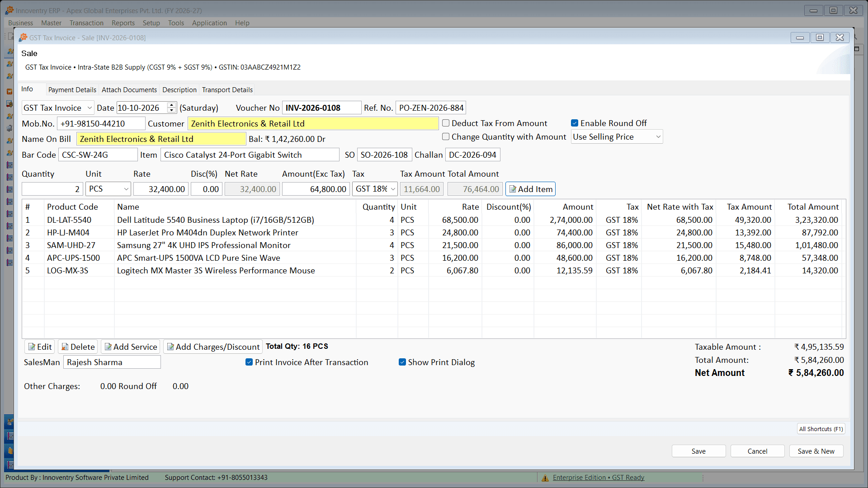Switch to the Payment Details tab
The height and width of the screenshot is (488, 868).
[x=72, y=90]
